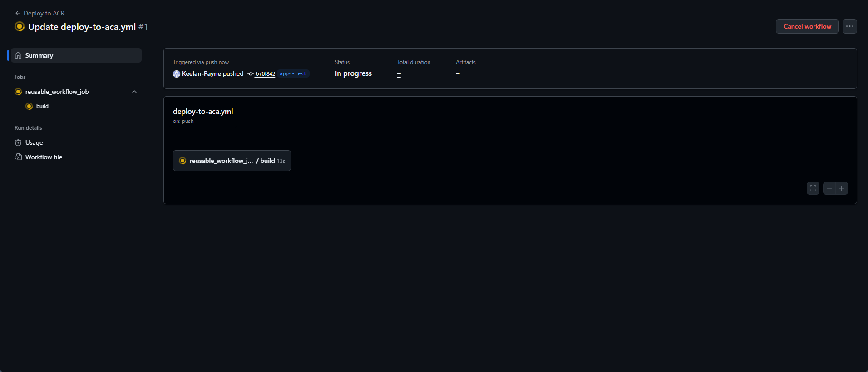
Task: Click the back arrow to Deploy to ACR
Action: (18, 13)
